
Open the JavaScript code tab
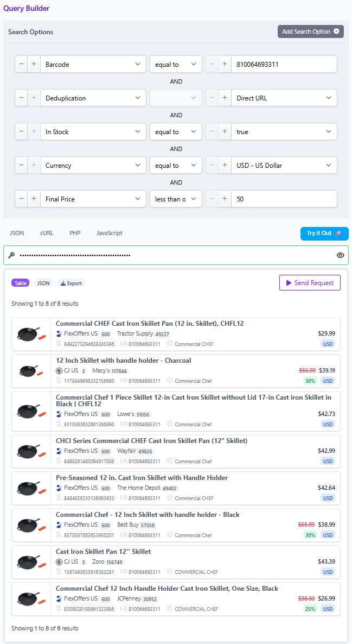coord(109,233)
